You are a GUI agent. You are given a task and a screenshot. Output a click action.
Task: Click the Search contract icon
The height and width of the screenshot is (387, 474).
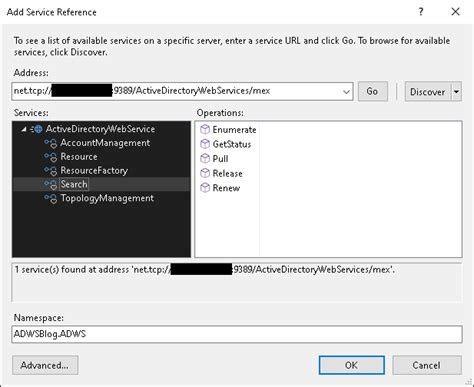pyautogui.click(x=51, y=185)
